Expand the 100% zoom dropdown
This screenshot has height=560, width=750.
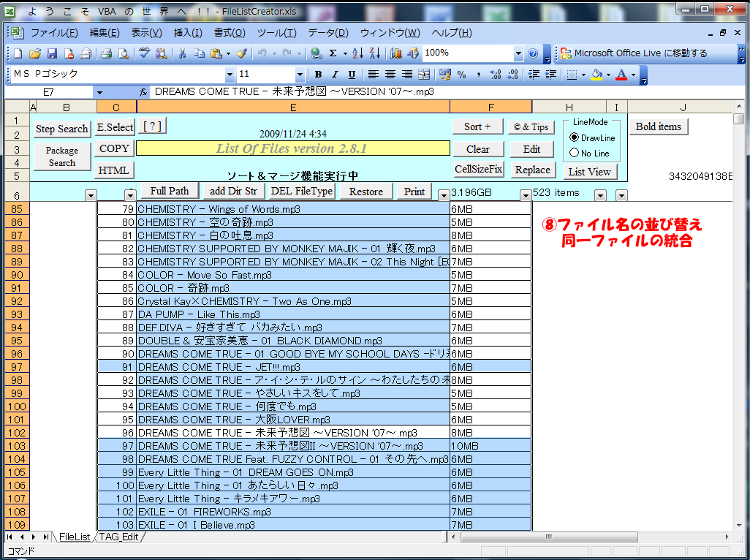click(518, 53)
